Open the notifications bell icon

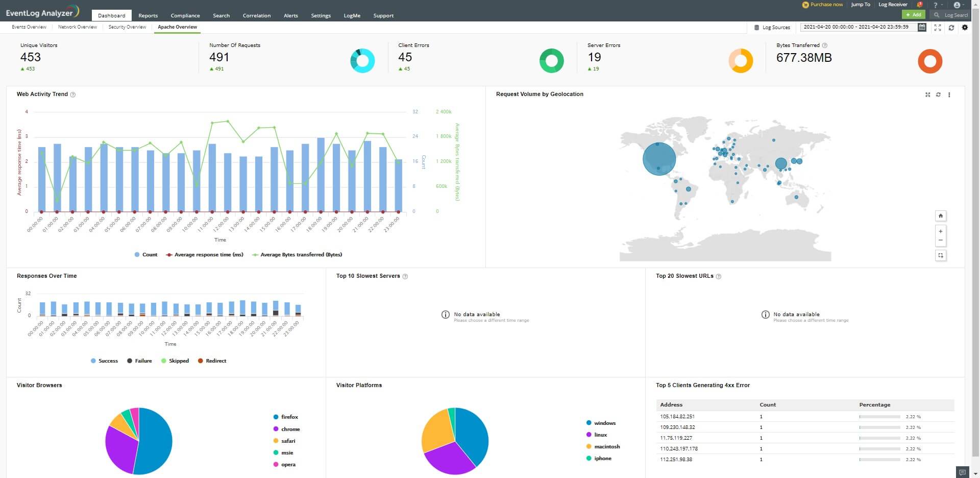pos(920,5)
